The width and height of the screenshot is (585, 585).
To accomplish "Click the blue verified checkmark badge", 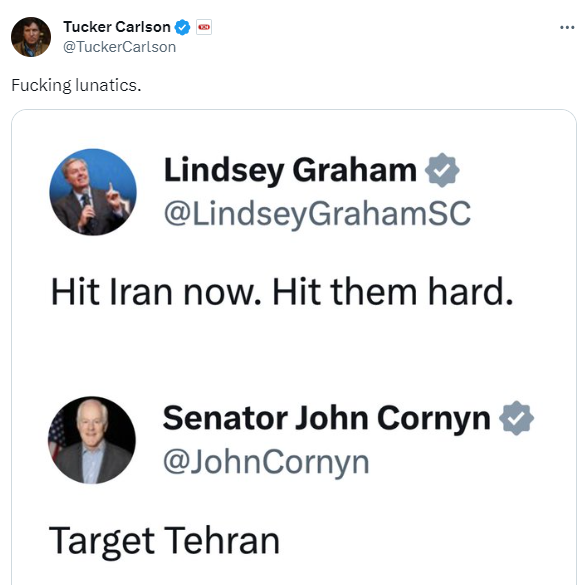I will [x=182, y=27].
